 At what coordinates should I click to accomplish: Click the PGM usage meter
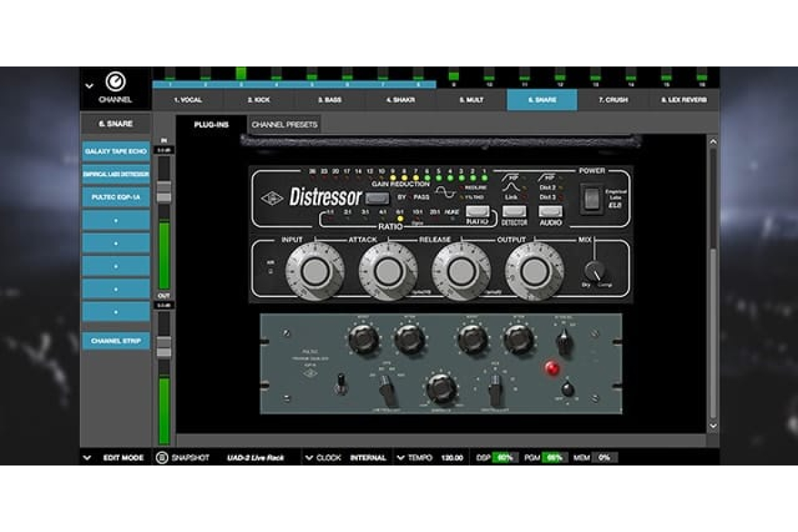[x=555, y=458]
